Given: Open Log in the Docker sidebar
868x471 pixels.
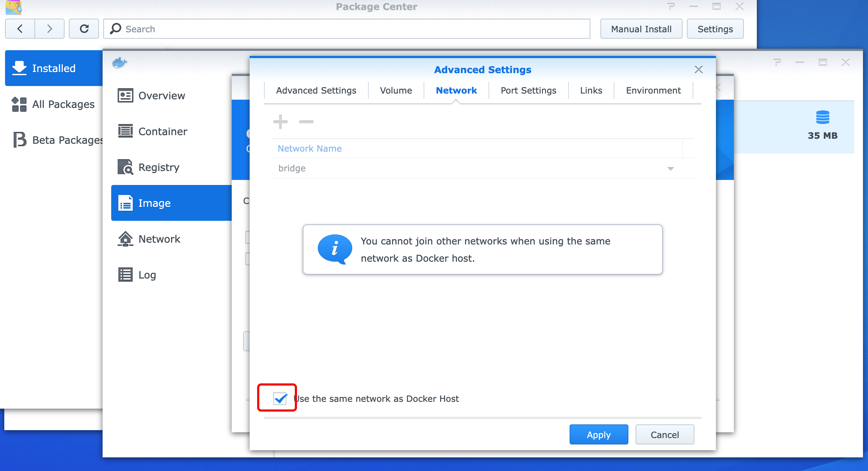Looking at the screenshot, I should coord(147,275).
